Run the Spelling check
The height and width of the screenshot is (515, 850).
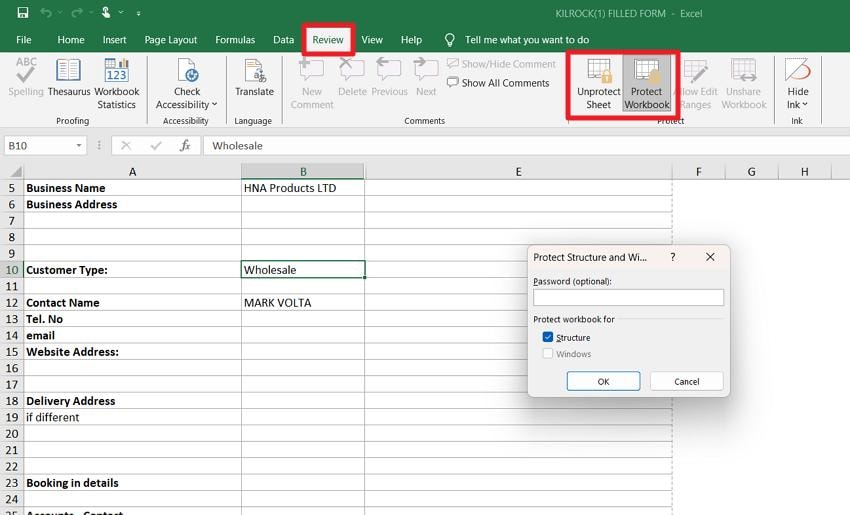26,78
